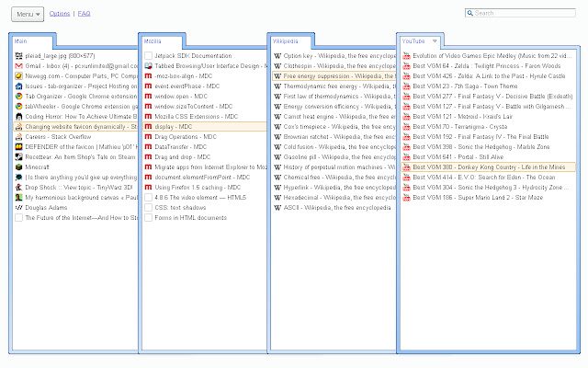The height and width of the screenshot is (368, 588).
Task: Select the ASCII Wikipedia row
Action: click(334, 208)
